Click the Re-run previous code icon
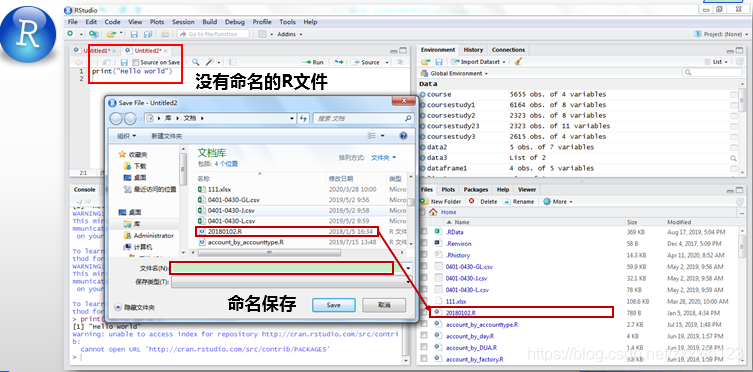Viewport: 753px width, 372px height. point(339,62)
